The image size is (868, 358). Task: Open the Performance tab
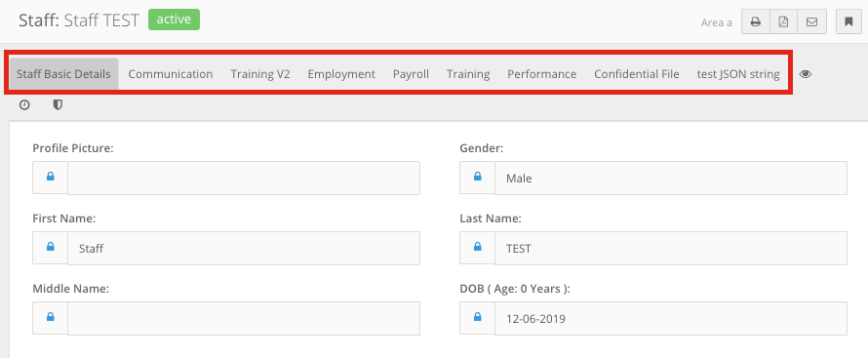pos(542,74)
